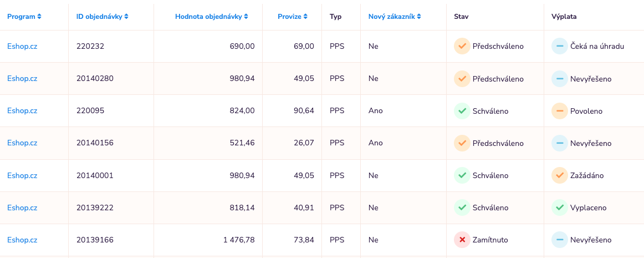The image size is (644, 258).
Task: Click the Nevyřešeno icon for order 20139166
Action: pos(559,240)
